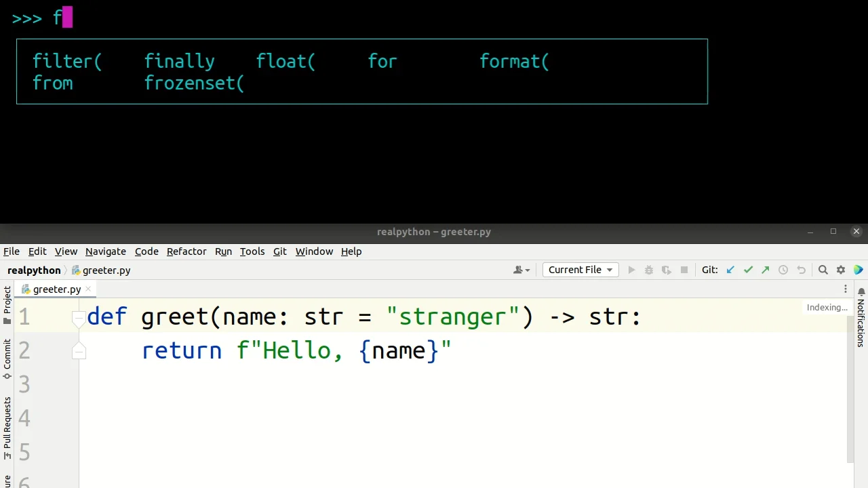Open IDE settings gear icon
The height and width of the screenshot is (488, 868).
[x=841, y=270]
